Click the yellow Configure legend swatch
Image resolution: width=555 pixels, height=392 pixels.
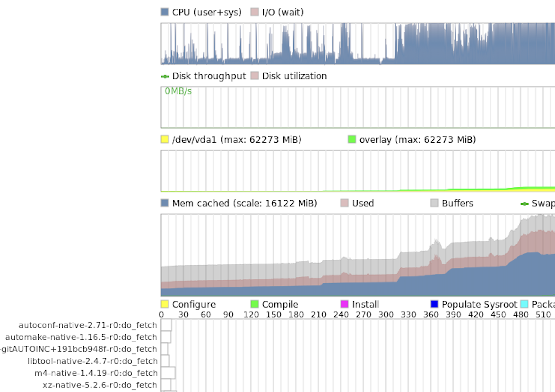click(x=165, y=304)
